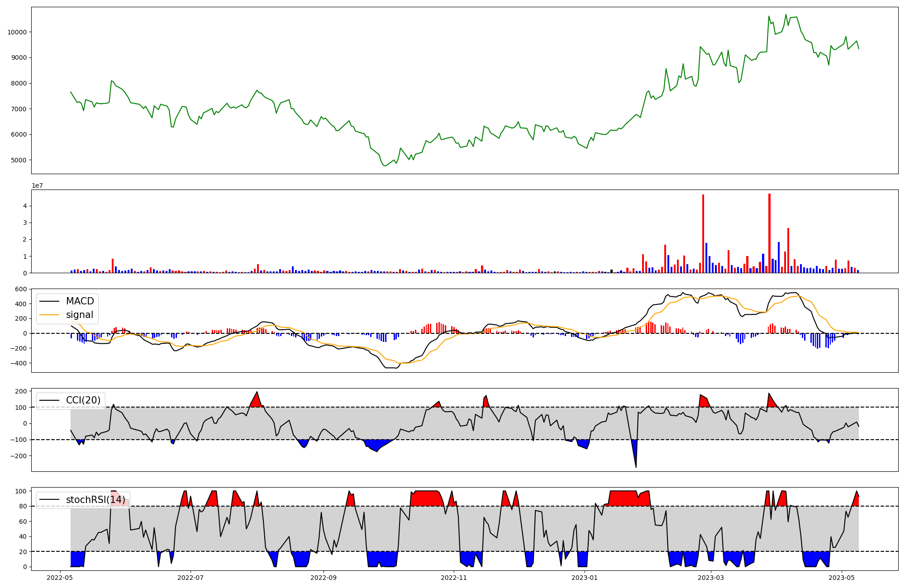Click the 2022-11 x-axis date label
Image resolution: width=905 pixels, height=588 pixels.
pos(454,578)
